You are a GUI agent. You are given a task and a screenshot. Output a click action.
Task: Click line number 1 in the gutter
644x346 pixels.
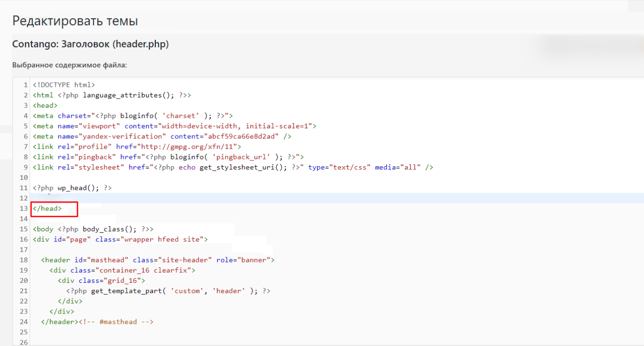[26, 85]
